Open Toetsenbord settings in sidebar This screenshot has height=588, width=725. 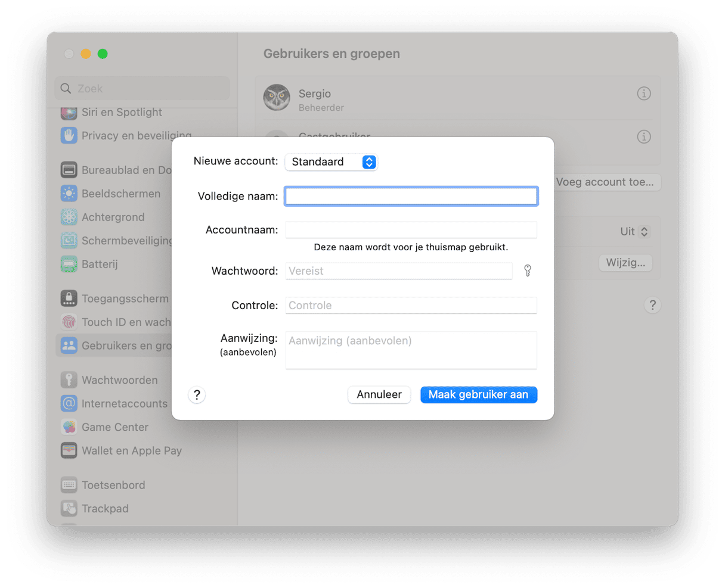(x=113, y=485)
